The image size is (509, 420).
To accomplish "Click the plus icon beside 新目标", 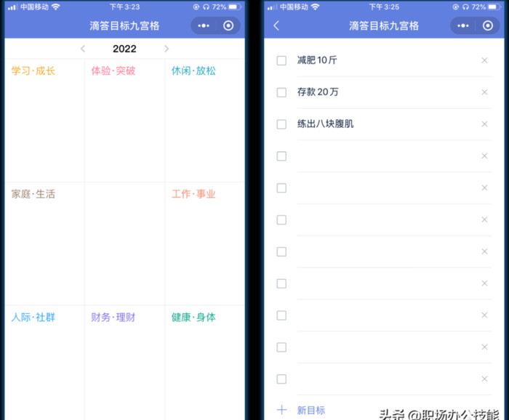I will click(282, 410).
